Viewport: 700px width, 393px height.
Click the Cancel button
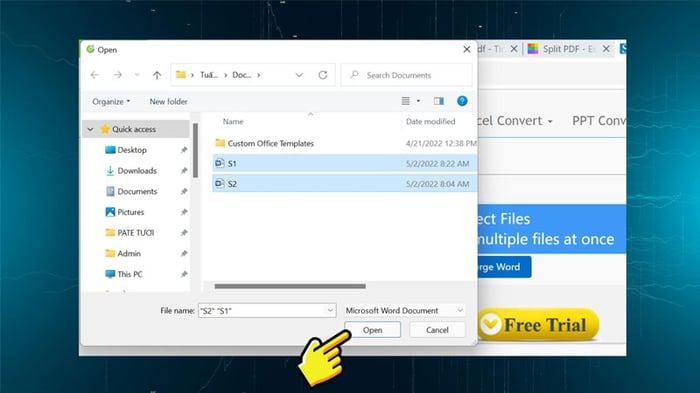coord(437,330)
